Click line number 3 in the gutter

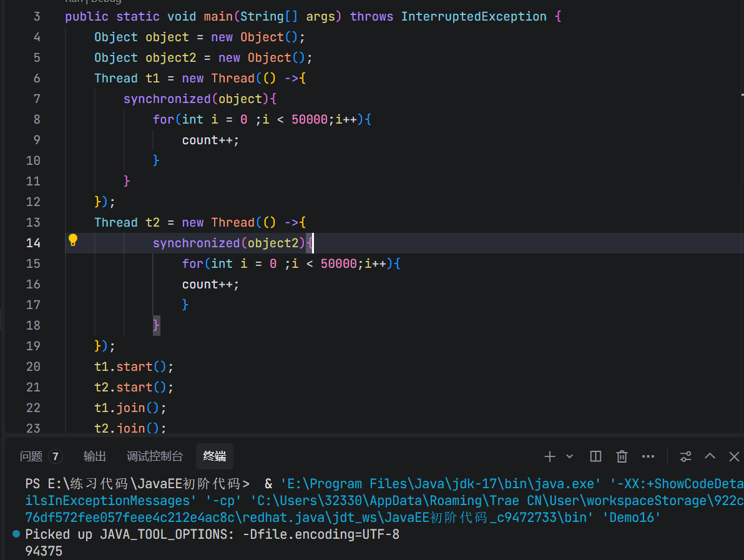(x=37, y=17)
